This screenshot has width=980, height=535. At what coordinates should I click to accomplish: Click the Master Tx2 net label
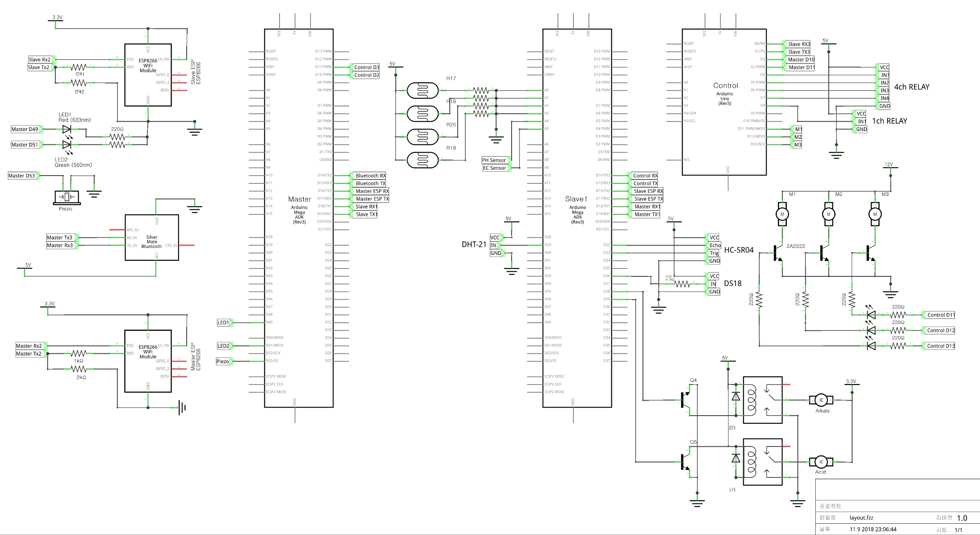coord(32,354)
